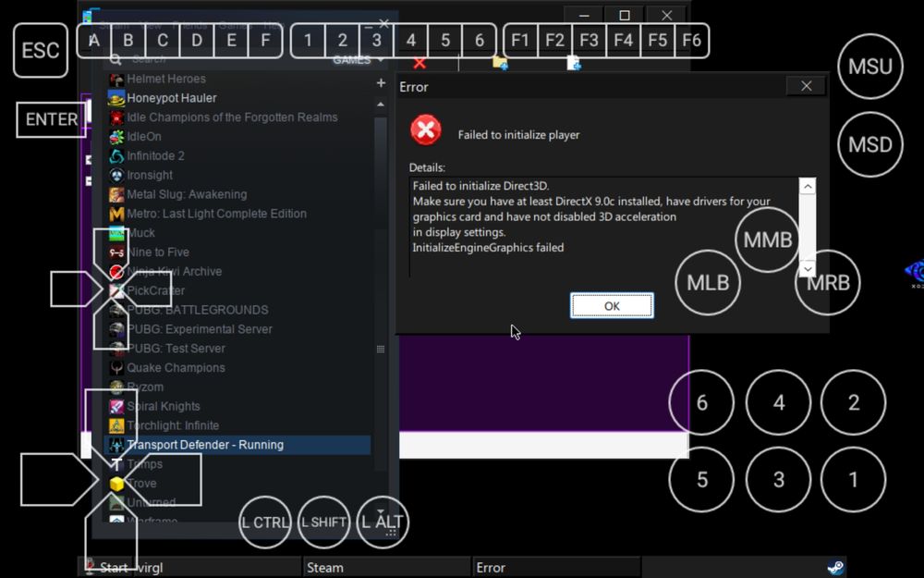924x578 pixels.
Task: Click the Metro: Last Light icon
Action: click(x=116, y=214)
